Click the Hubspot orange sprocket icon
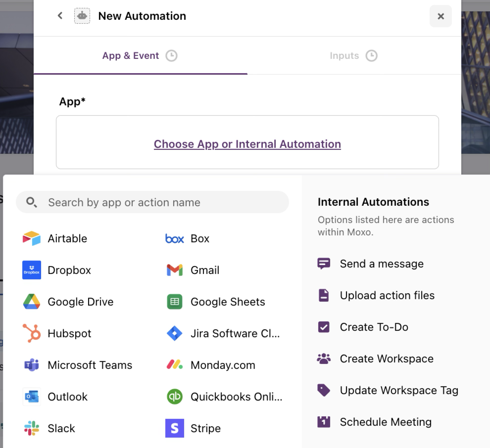 (x=31, y=333)
